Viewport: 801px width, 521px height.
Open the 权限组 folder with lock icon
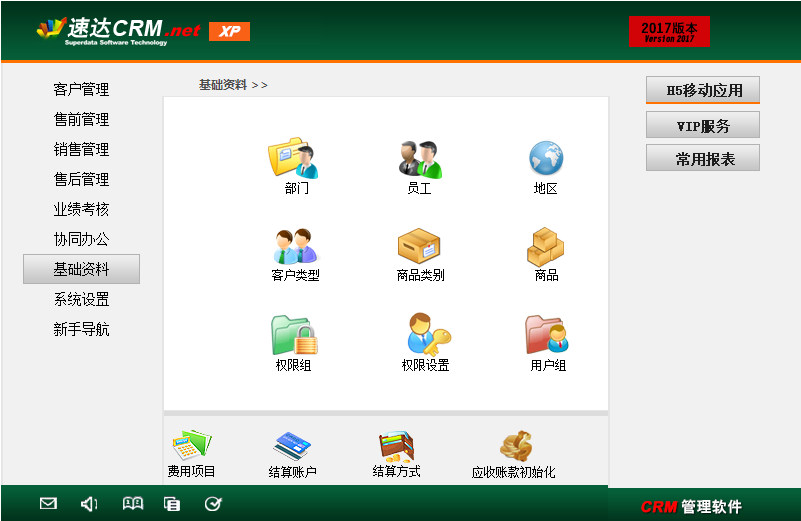(x=294, y=335)
